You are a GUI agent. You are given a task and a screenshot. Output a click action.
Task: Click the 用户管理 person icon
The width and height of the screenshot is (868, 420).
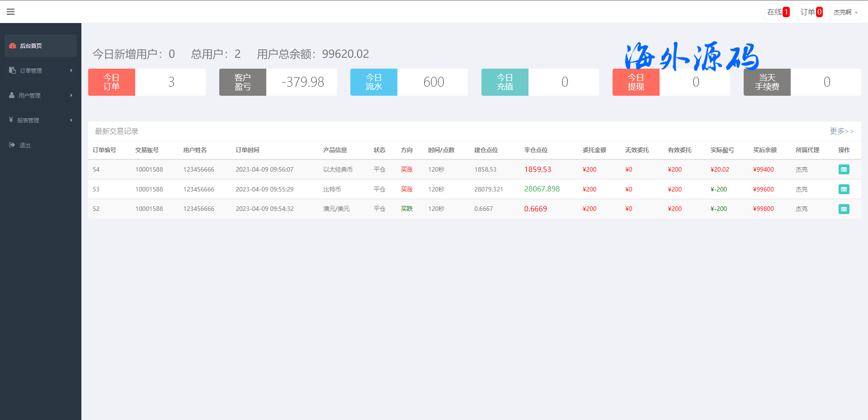[12, 95]
